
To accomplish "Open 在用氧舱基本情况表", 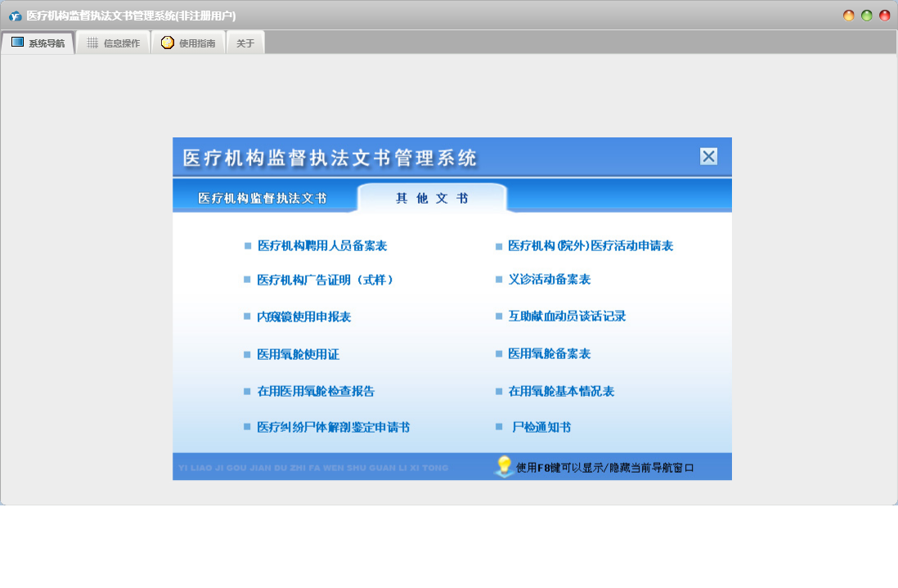I will pyautogui.click(x=561, y=391).
